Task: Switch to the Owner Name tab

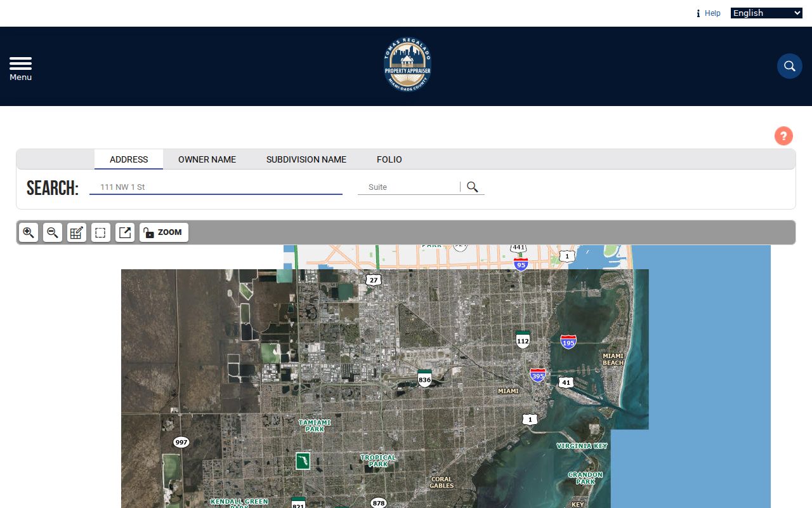Action: 207,159
